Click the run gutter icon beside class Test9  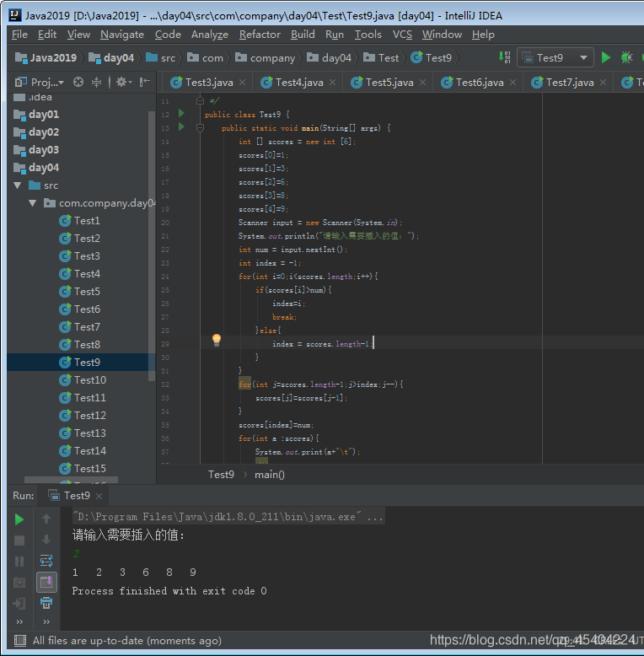(x=181, y=113)
